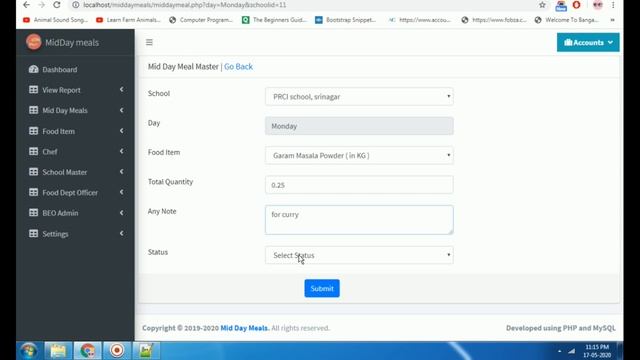The width and height of the screenshot is (640, 360).
Task: Open the Food Item dropdown
Action: (x=359, y=155)
